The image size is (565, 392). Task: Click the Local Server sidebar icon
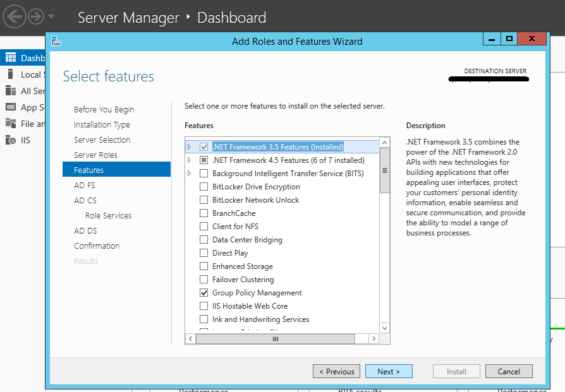(11, 74)
